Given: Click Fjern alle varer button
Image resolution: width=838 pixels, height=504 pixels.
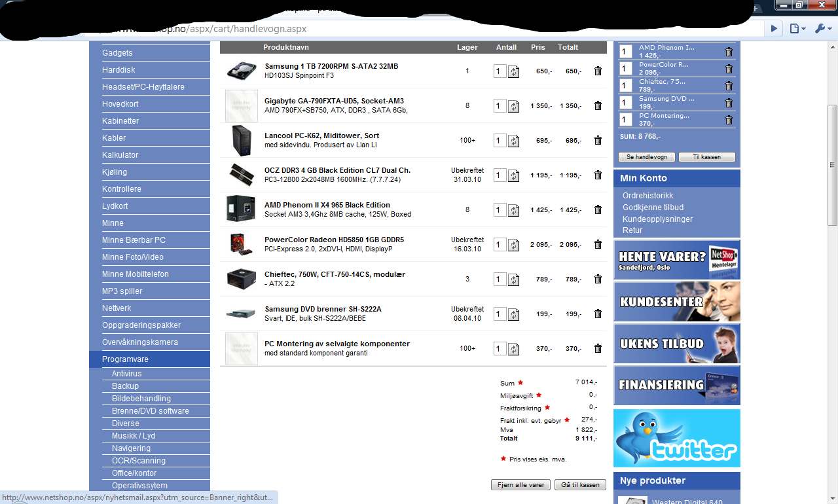Looking at the screenshot, I should (521, 485).
